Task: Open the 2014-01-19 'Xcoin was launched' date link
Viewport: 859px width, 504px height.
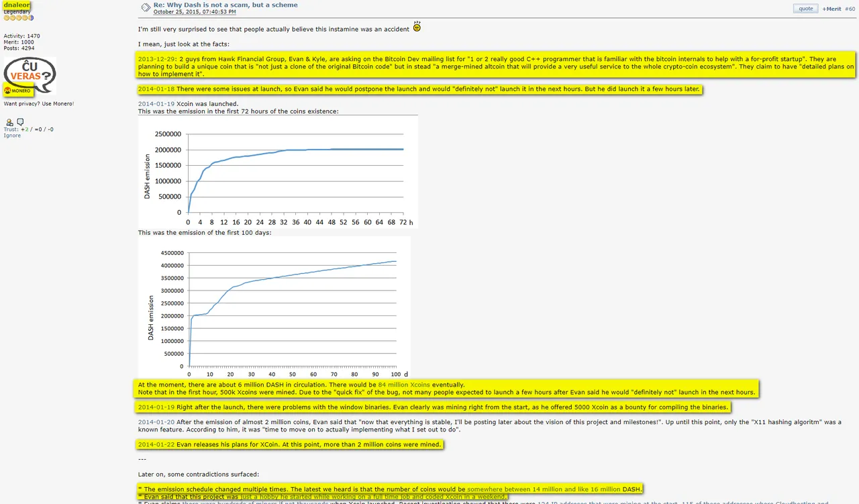Action: tap(156, 104)
